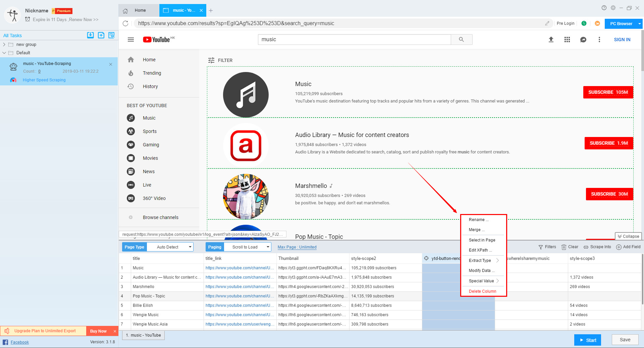644x348 pixels.
Task: Collapse the Default group folder
Action: [x=4, y=53]
